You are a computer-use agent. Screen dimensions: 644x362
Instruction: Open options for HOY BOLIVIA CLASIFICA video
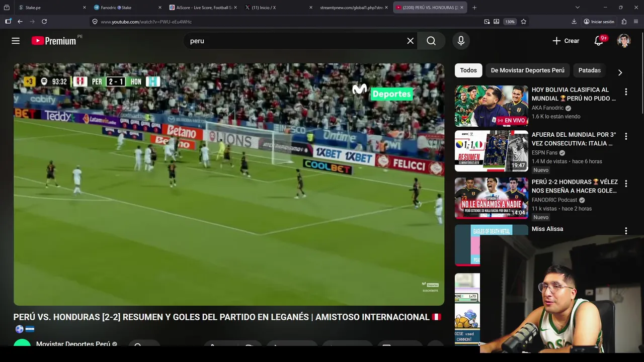click(x=626, y=92)
